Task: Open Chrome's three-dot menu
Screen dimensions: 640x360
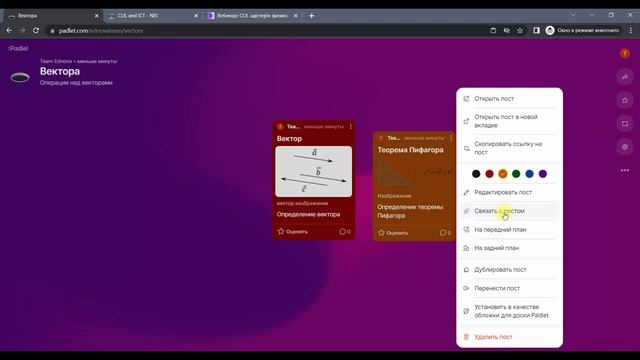Action: [631, 30]
